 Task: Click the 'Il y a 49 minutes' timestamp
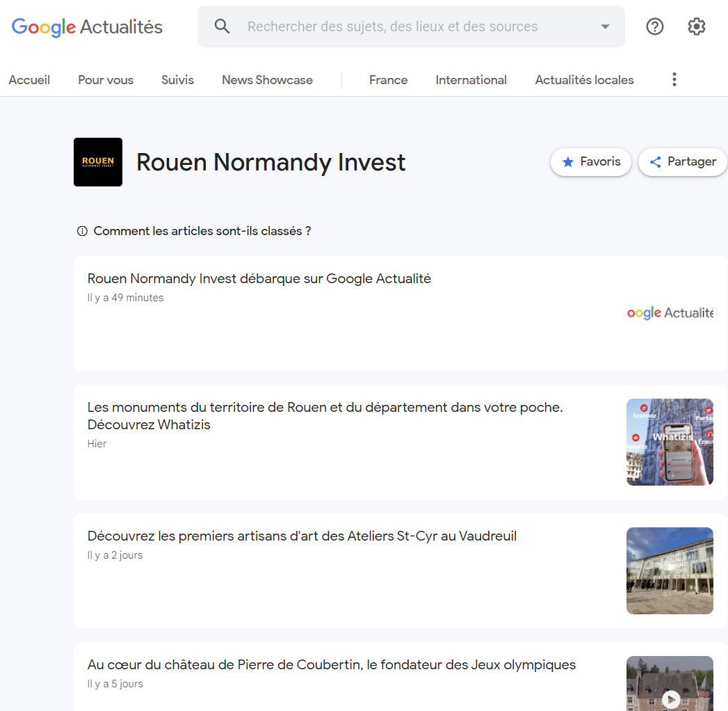click(125, 298)
